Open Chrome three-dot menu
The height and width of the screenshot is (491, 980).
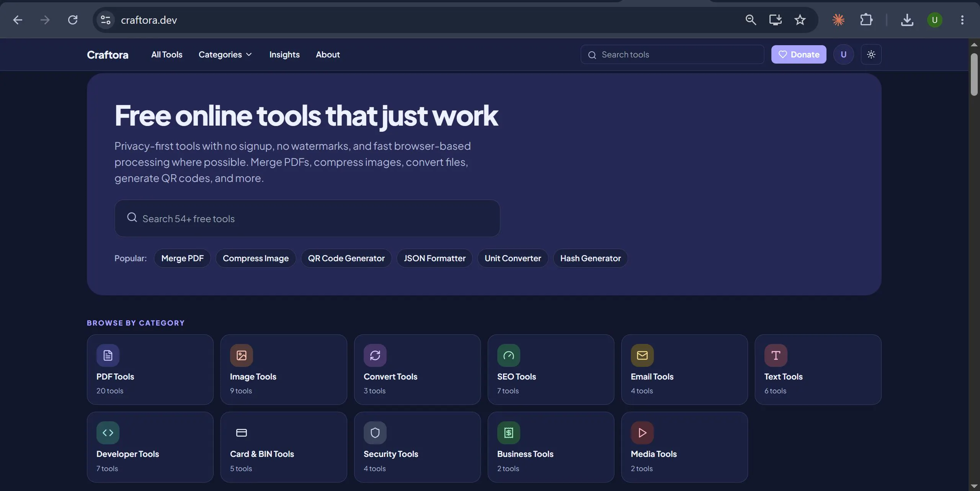962,20
